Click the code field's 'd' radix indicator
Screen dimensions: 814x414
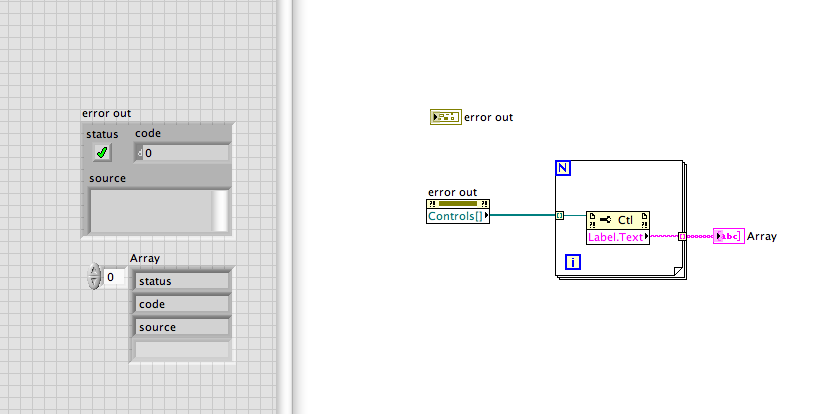[139, 153]
